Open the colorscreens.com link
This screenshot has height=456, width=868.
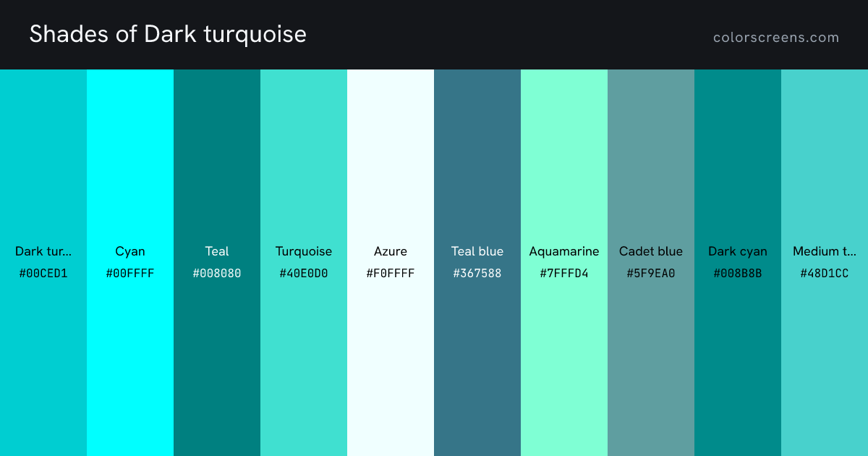(776, 38)
